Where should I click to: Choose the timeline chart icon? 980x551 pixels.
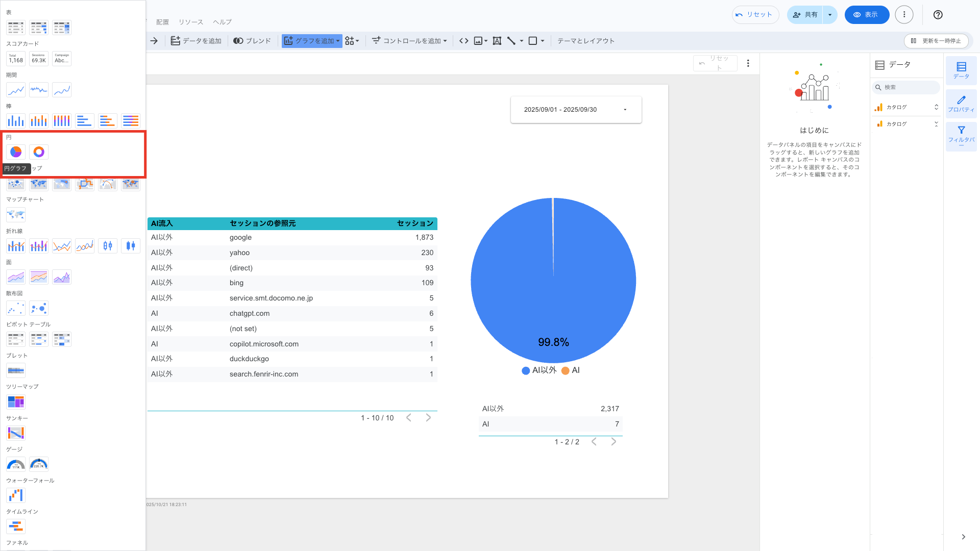[16, 527]
